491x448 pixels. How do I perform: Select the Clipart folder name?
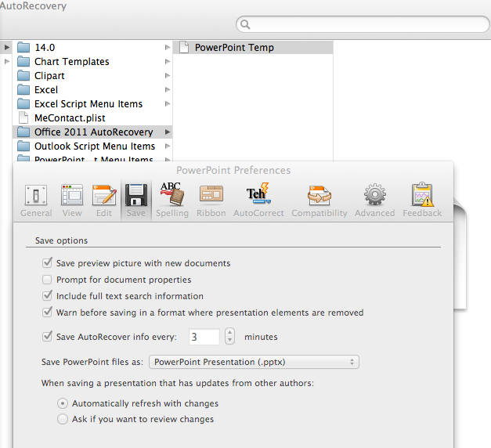(x=49, y=76)
